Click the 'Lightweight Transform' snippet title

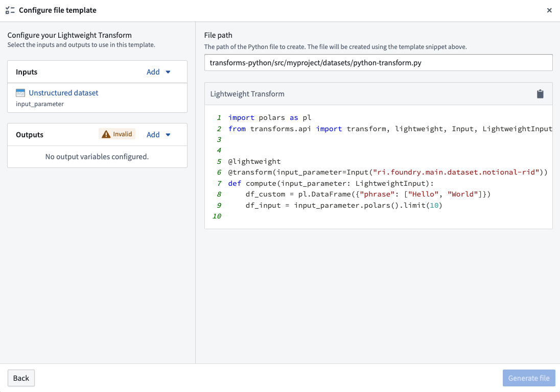(247, 94)
